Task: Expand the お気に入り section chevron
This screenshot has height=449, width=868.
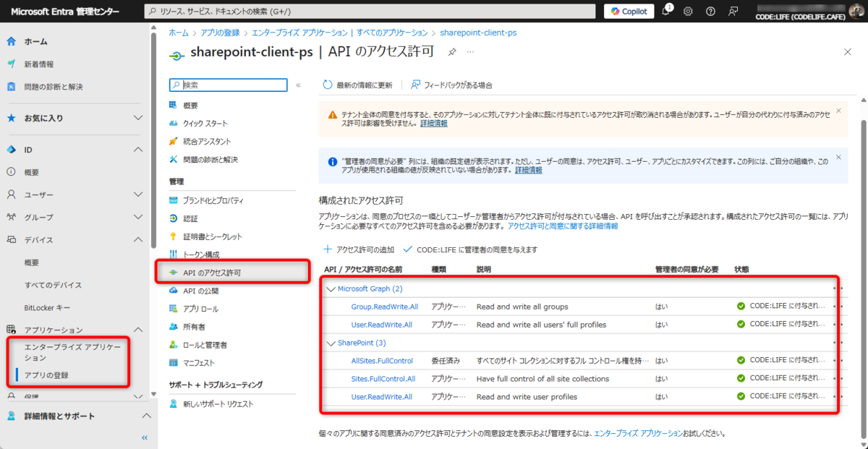Action: [x=138, y=118]
